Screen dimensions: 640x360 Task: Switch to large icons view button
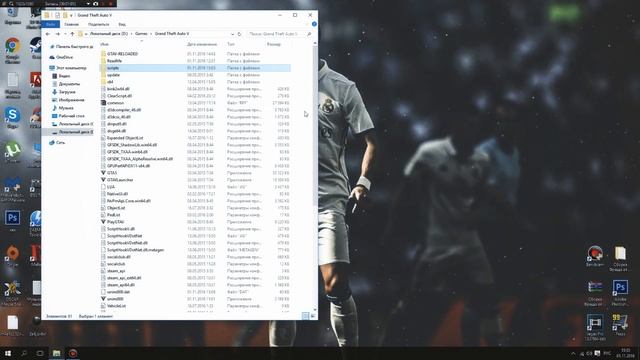pos(313,316)
